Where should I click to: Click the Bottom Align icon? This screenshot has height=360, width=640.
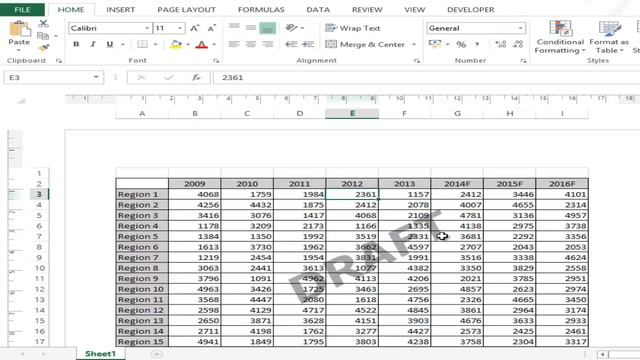[267, 28]
